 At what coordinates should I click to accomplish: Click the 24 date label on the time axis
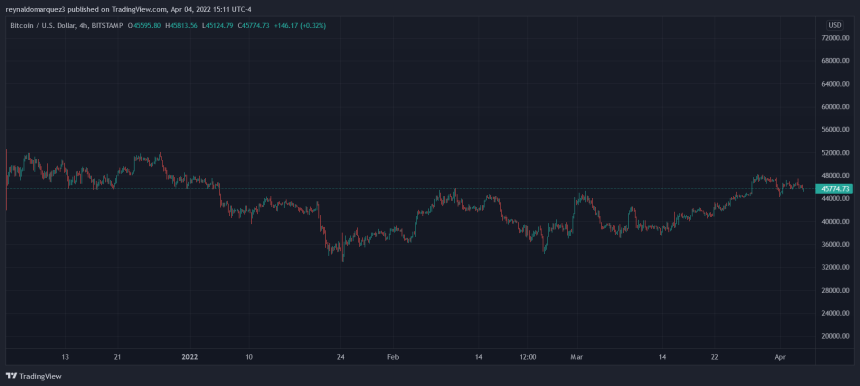click(341, 357)
